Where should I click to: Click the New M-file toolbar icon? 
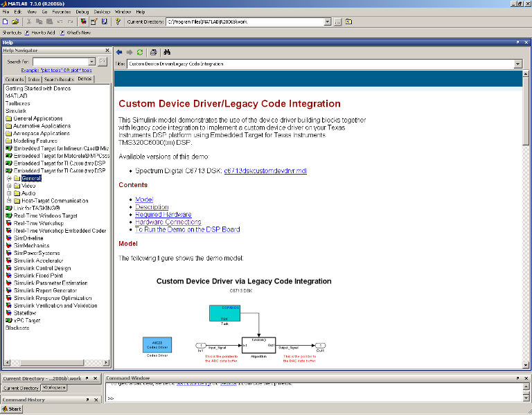[x=5, y=21]
